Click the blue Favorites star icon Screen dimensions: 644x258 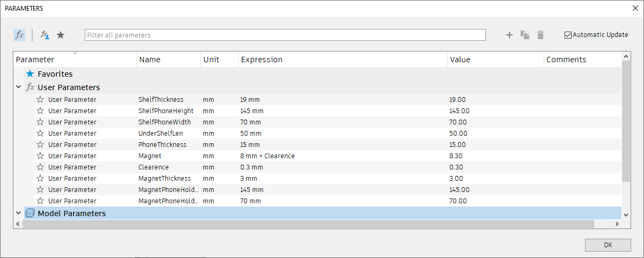30,74
